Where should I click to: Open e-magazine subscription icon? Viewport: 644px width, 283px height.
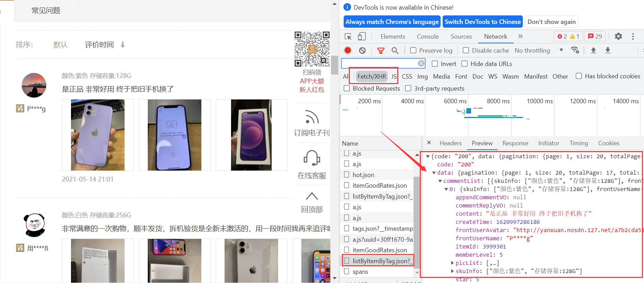[312, 117]
